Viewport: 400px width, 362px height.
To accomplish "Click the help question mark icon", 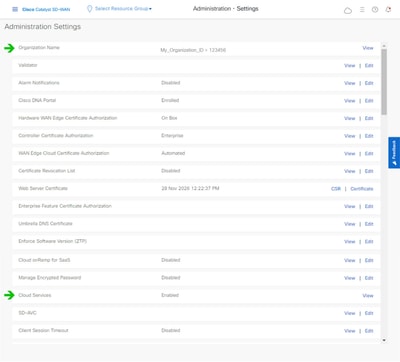I will click(x=375, y=10).
